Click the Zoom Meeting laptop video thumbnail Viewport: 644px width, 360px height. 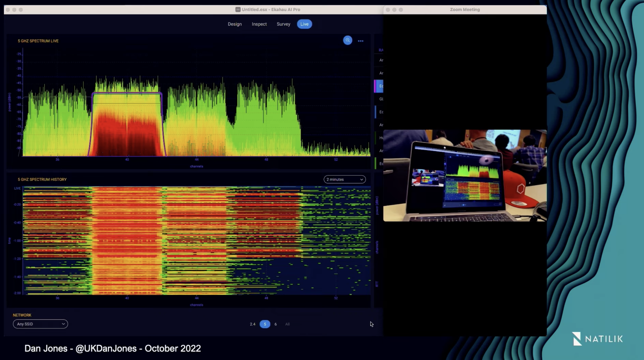click(465, 176)
